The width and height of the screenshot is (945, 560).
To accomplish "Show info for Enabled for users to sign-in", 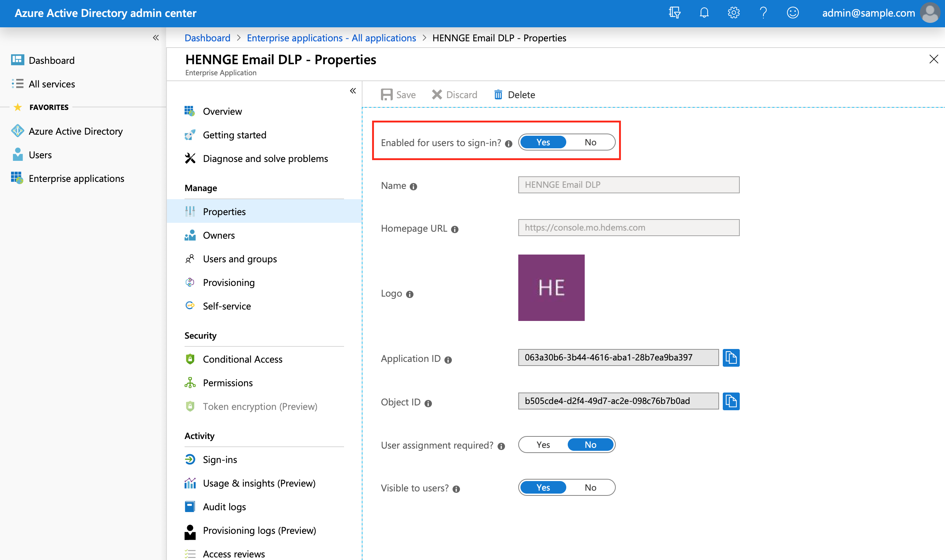I will click(x=509, y=144).
